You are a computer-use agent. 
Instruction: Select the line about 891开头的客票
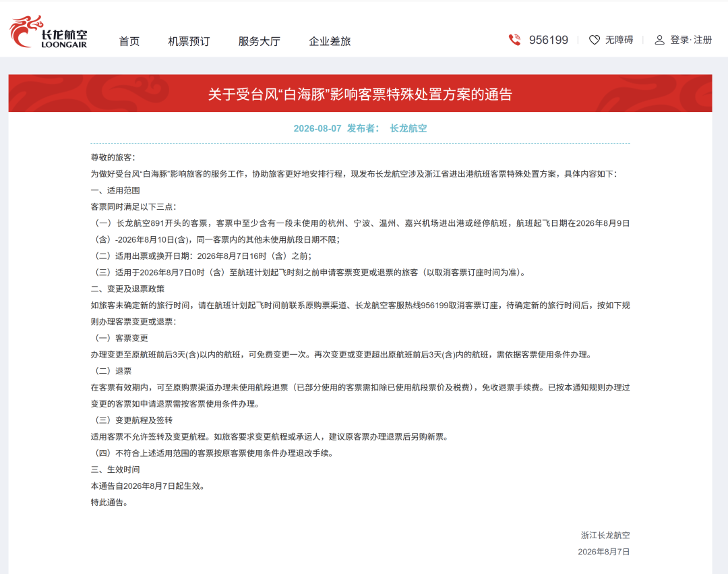pyautogui.click(x=360, y=231)
